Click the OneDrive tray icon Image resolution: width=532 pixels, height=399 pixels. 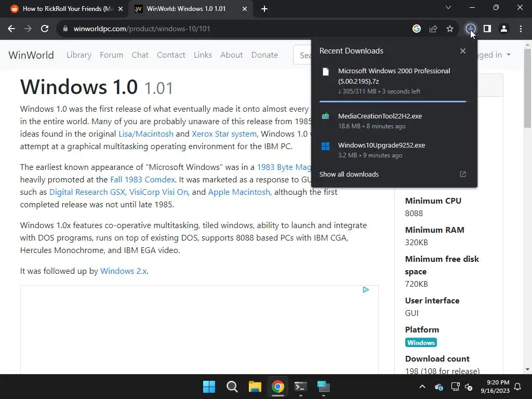pyautogui.click(x=438, y=387)
